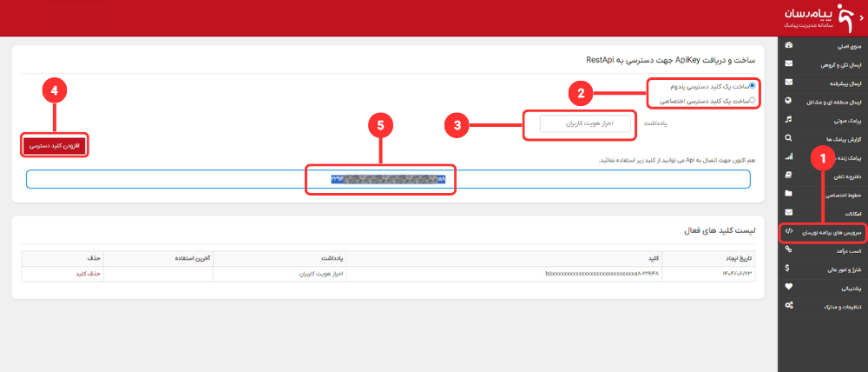Image resolution: width=868 pixels, height=372 pixels.
Task: Click the heart icon for support
Action: 788,287
